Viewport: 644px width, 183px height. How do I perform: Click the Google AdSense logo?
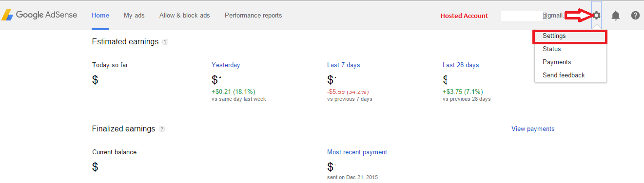coord(39,15)
